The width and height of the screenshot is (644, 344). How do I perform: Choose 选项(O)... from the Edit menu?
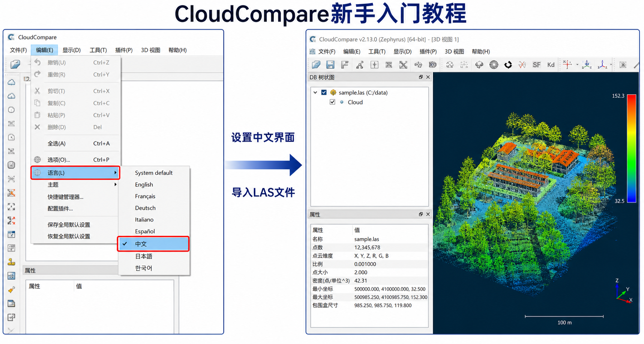75,160
